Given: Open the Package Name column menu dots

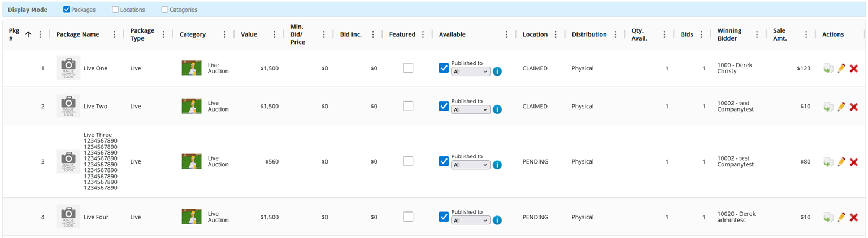Looking at the screenshot, I should (x=114, y=34).
